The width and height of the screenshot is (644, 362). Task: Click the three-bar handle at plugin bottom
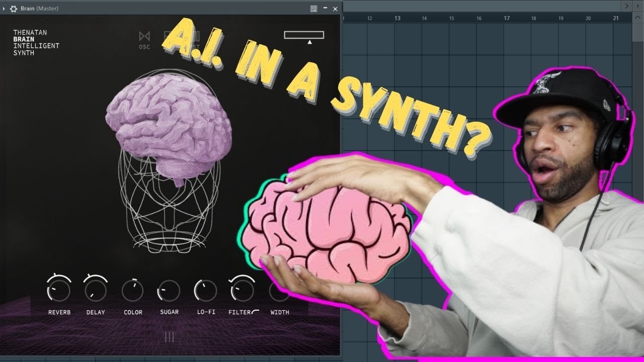click(170, 337)
